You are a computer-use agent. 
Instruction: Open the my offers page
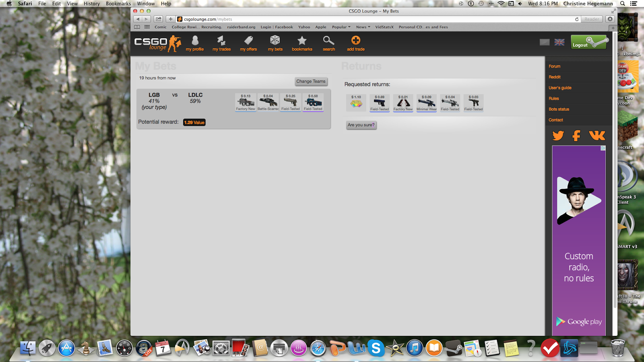pos(248,43)
